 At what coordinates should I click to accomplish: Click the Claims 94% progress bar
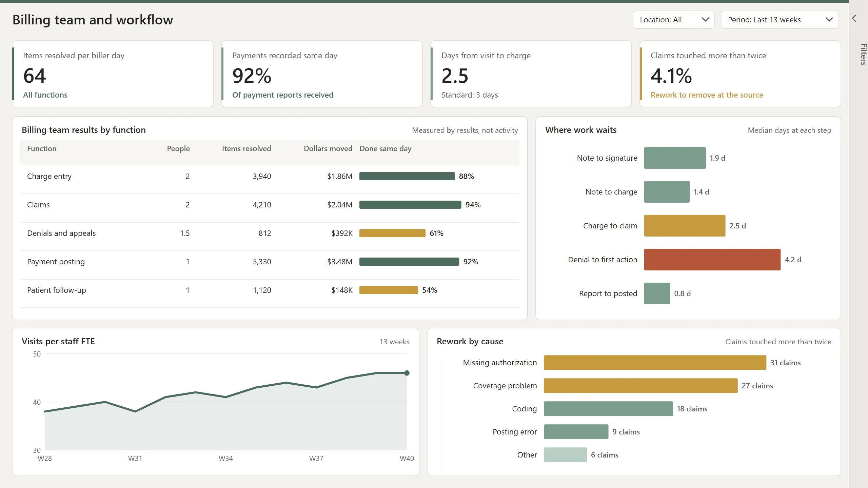[410, 205]
